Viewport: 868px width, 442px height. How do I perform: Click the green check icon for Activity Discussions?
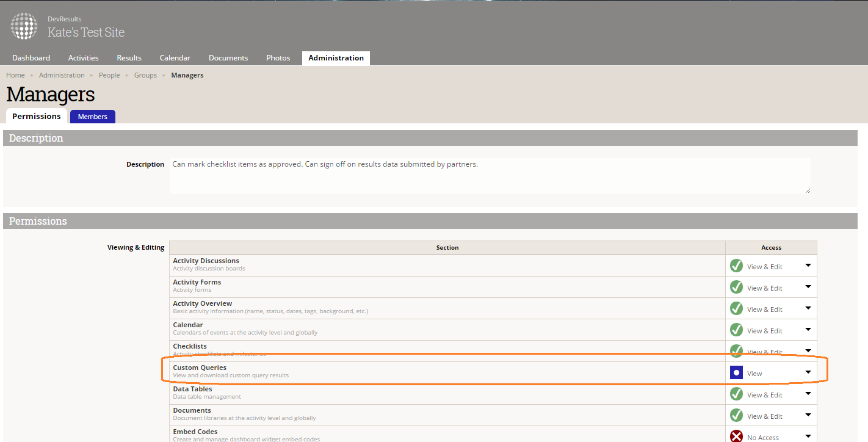coord(737,266)
